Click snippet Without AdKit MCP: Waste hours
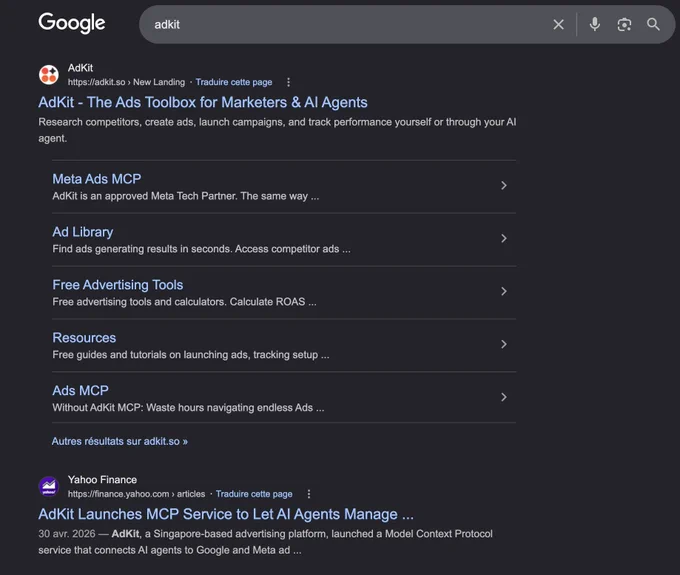The image size is (680, 575). tap(188, 408)
